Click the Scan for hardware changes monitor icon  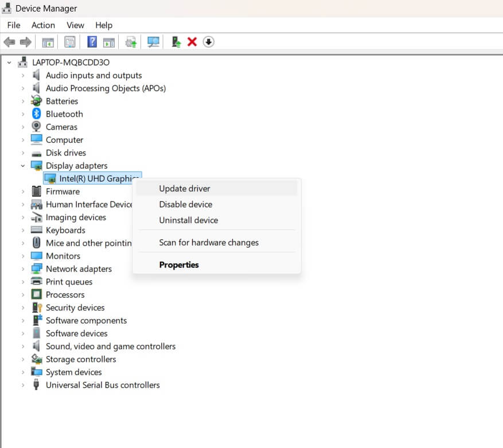tap(153, 42)
